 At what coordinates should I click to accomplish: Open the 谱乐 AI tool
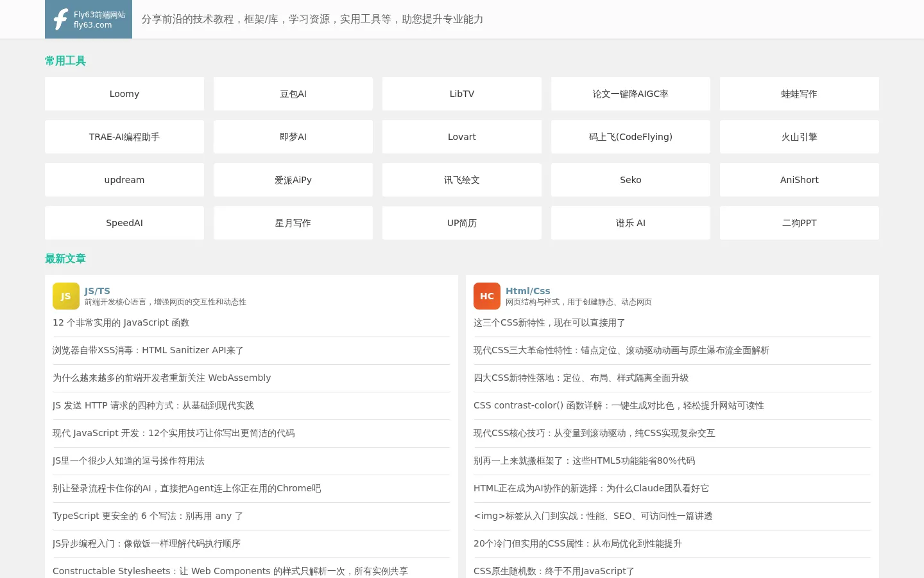pos(631,223)
